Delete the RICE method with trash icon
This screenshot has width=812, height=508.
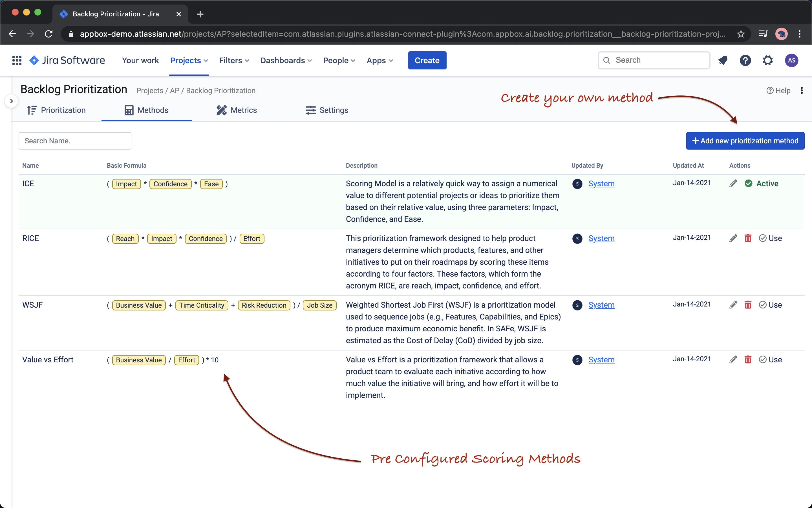point(748,238)
